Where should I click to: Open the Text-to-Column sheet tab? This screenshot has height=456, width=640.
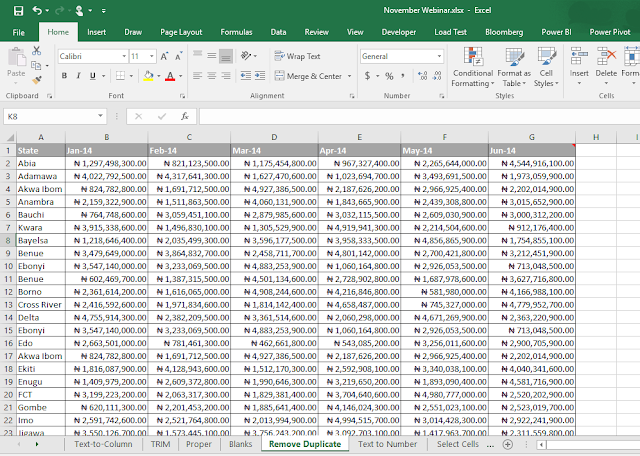click(103, 444)
